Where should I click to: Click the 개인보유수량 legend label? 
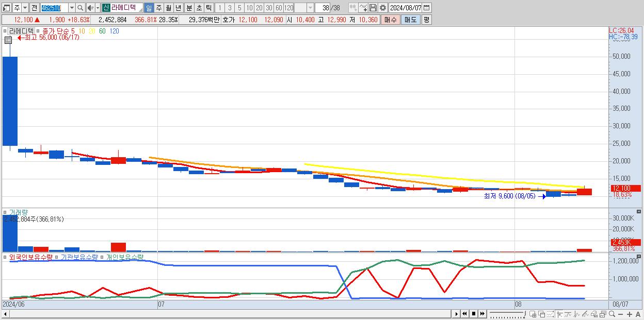[124, 257]
